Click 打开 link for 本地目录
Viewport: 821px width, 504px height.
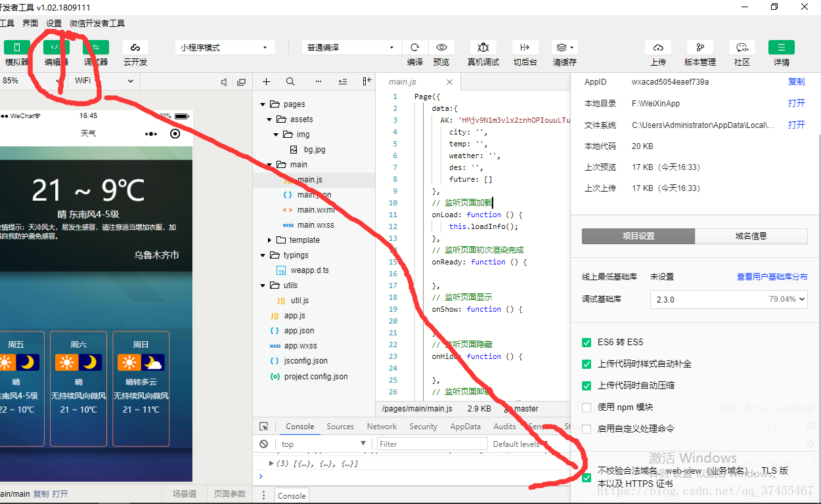(x=797, y=103)
